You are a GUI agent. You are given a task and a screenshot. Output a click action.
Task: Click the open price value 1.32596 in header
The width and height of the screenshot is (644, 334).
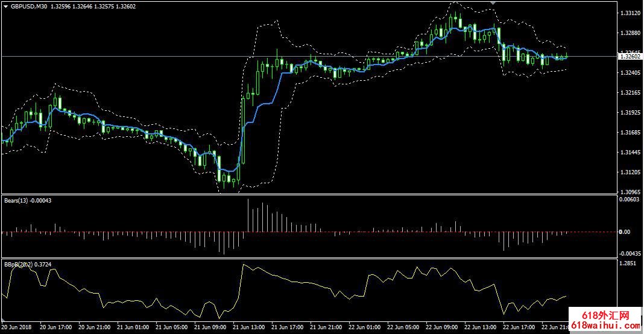tap(60, 7)
